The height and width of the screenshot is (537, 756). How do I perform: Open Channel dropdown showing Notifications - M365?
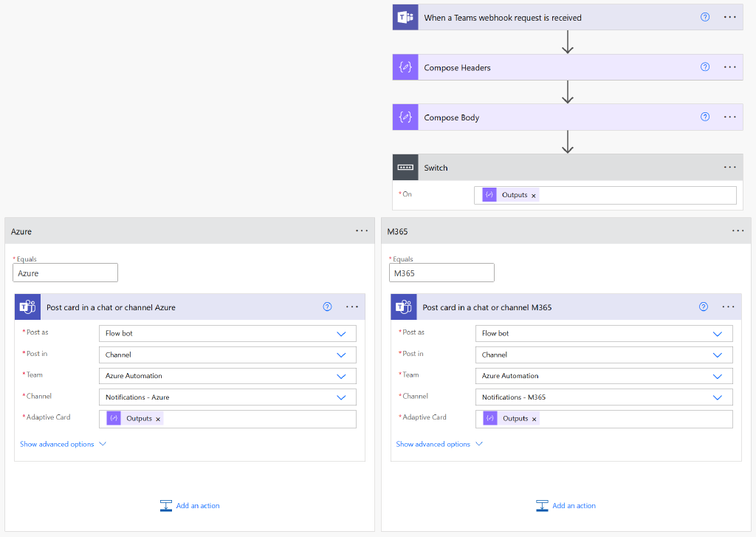pos(717,397)
